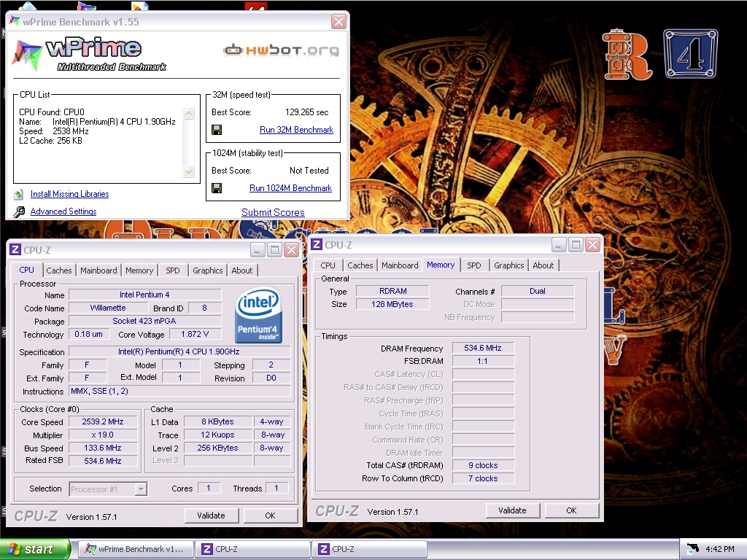The image size is (747, 560).
Task: Switch to SPD tab in right CPU-Z
Action: pos(474,265)
